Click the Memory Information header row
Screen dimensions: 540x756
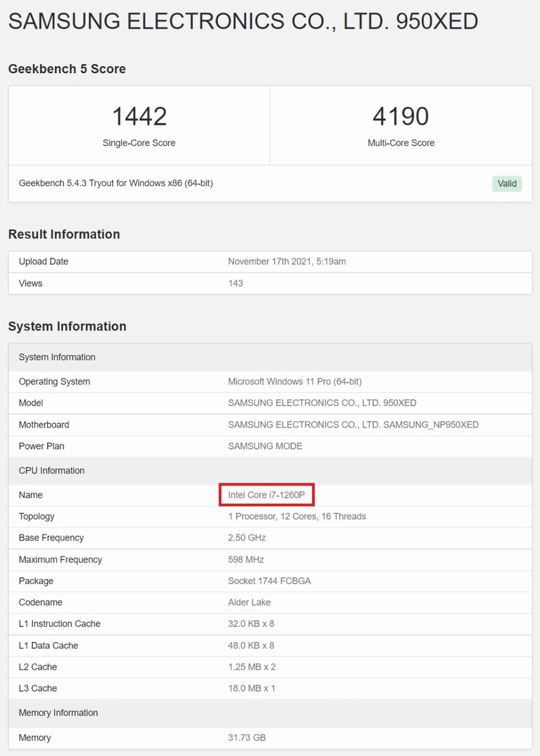coord(270,713)
